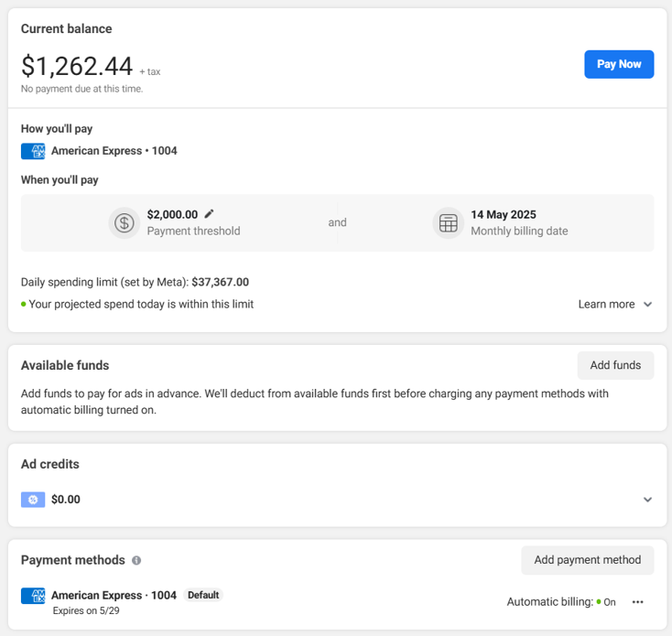
Task: Click the American Express icon in Payment methods
Action: tap(33, 596)
